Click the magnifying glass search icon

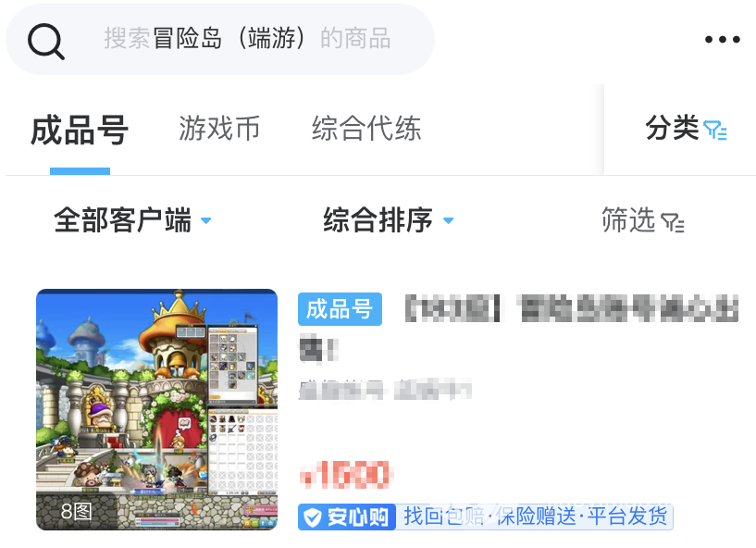tap(45, 42)
